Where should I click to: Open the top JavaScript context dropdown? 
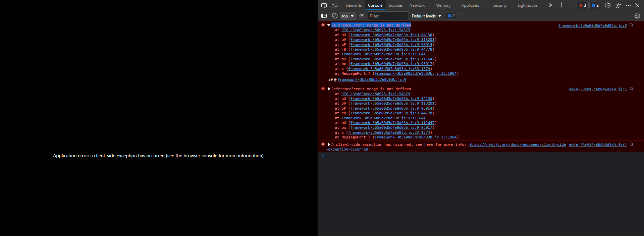pos(348,16)
